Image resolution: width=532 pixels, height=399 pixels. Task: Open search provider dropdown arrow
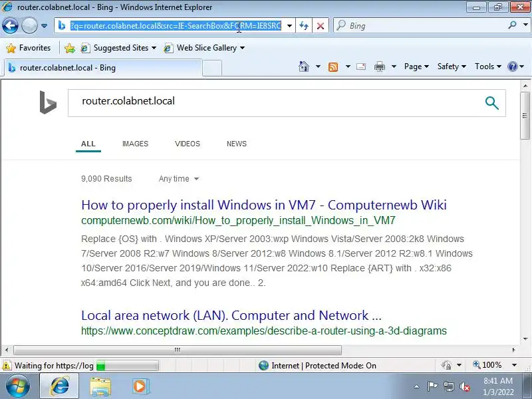[525, 25]
